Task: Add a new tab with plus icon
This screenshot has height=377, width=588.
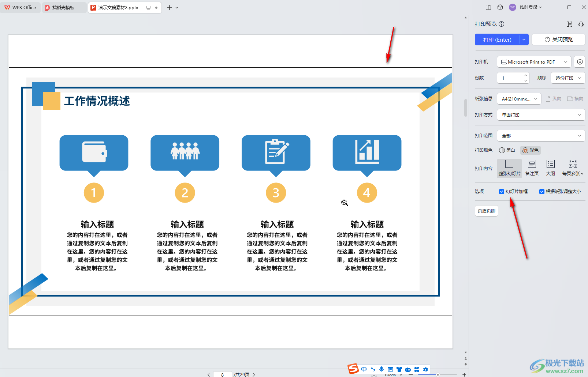Action: (170, 8)
